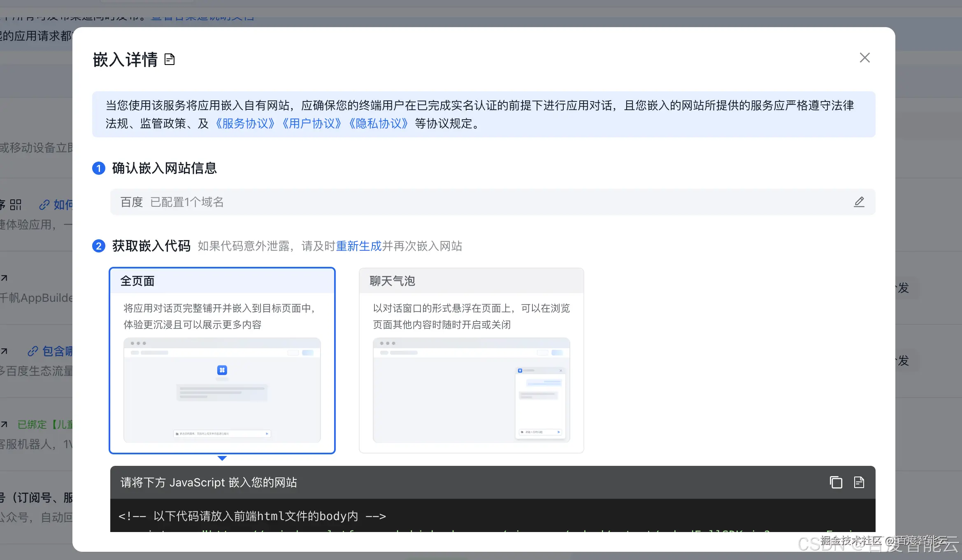Image resolution: width=962 pixels, height=560 pixels.
Task: Click the external link arrow near 千帆AppBuilder
Action: 4,278
